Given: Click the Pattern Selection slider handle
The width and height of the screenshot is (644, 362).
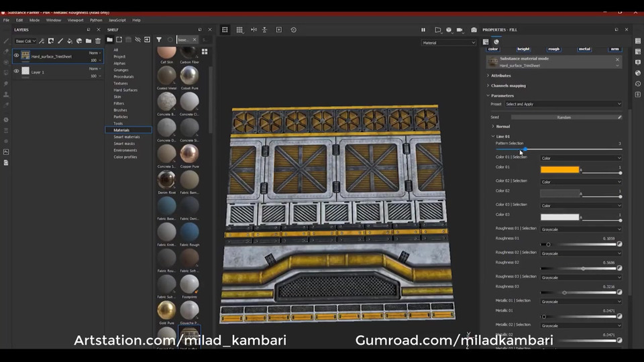Looking at the screenshot, I should coord(525,149).
